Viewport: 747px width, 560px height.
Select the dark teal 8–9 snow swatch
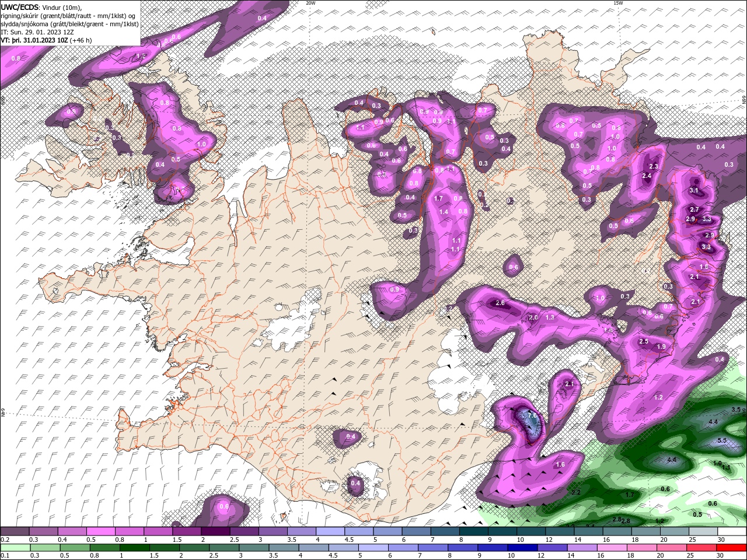[473, 531]
